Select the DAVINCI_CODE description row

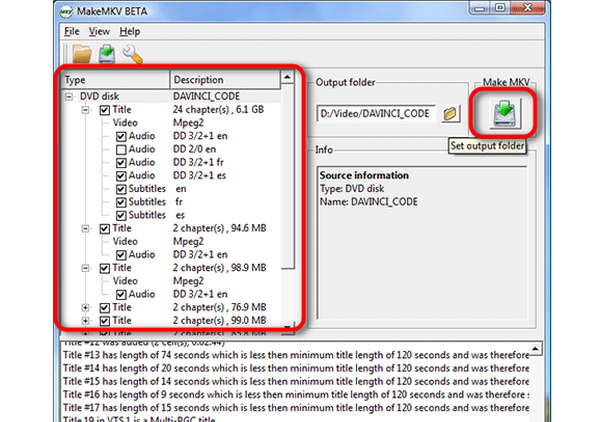pyautogui.click(x=207, y=96)
